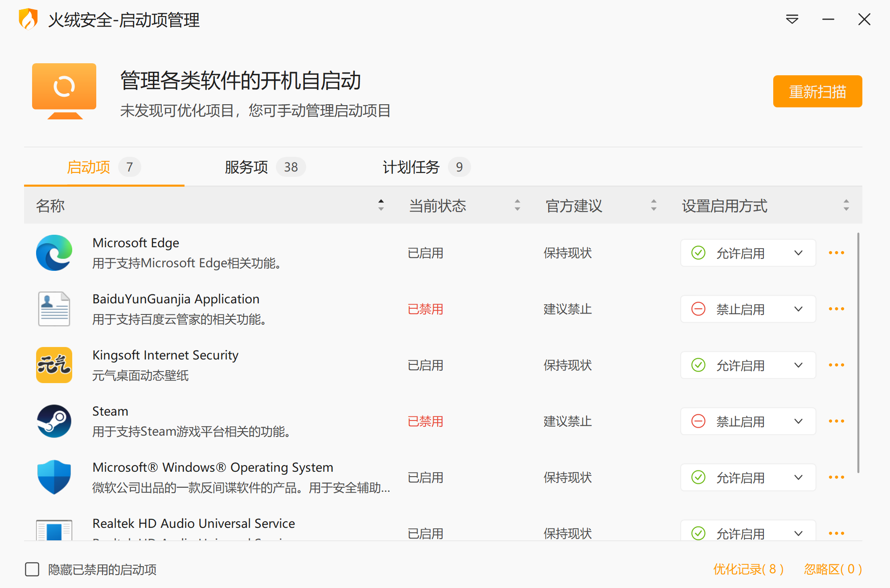The height and width of the screenshot is (588, 890).
Task: Click the 重新扫描 rescan button
Action: [817, 91]
